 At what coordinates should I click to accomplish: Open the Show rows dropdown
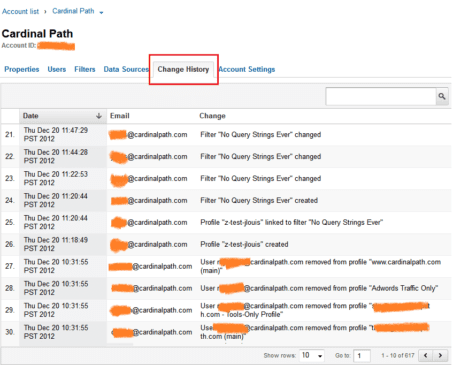[312, 356]
